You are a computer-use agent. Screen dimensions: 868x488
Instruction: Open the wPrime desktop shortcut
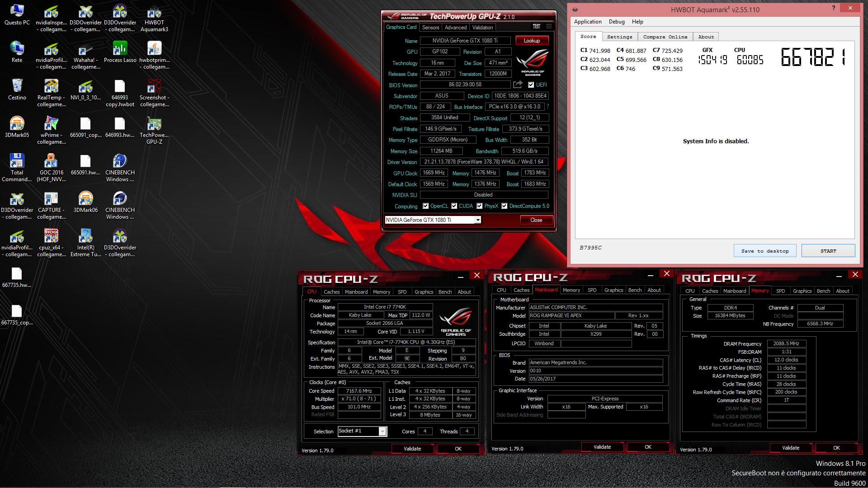coord(52,130)
